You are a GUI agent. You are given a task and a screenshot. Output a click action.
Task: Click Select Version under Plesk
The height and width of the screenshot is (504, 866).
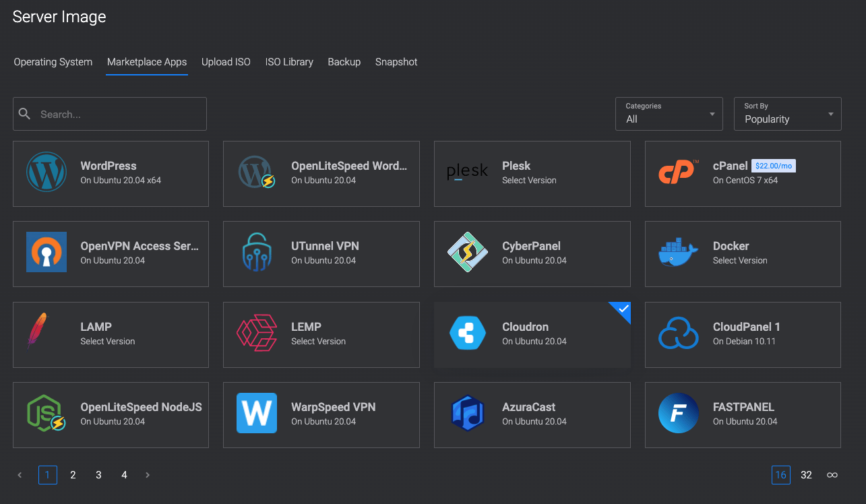click(x=529, y=181)
